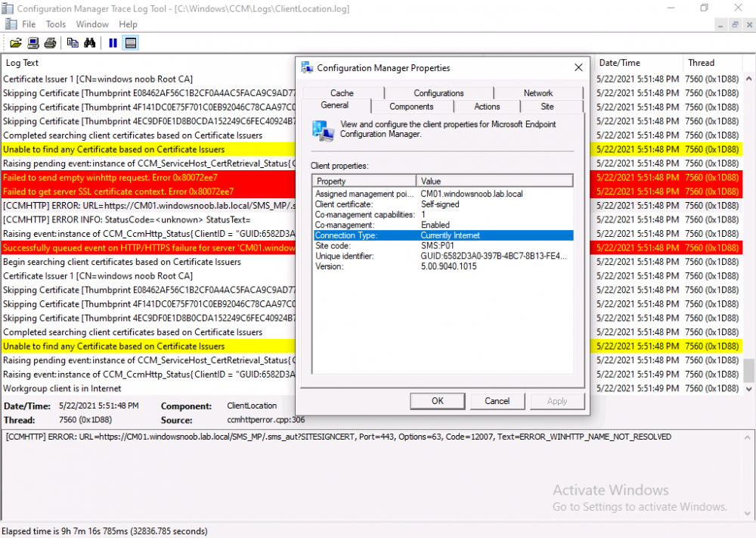Viewport: 756px width, 538px height.
Task: Select the Co-management: Enabled row
Action: point(443,225)
